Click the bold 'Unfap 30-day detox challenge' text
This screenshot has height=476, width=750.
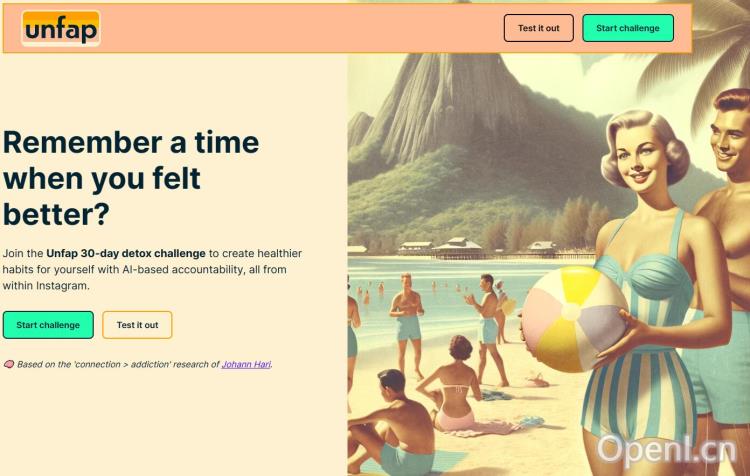point(126,254)
